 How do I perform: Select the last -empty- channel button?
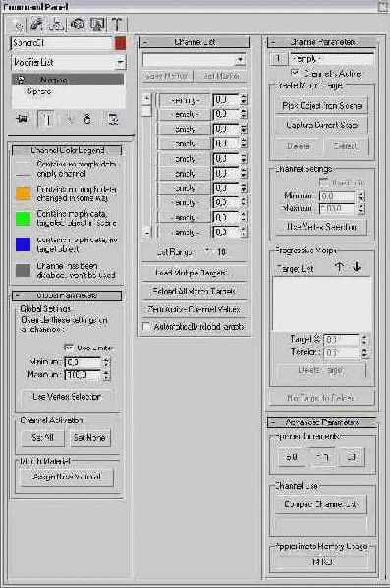[x=184, y=232]
